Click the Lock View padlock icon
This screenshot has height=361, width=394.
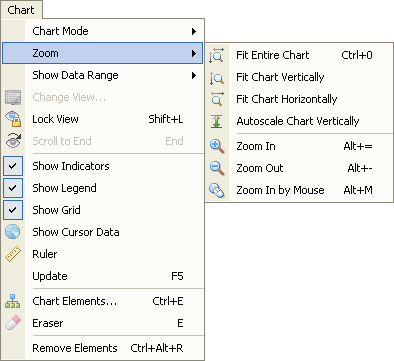13,119
